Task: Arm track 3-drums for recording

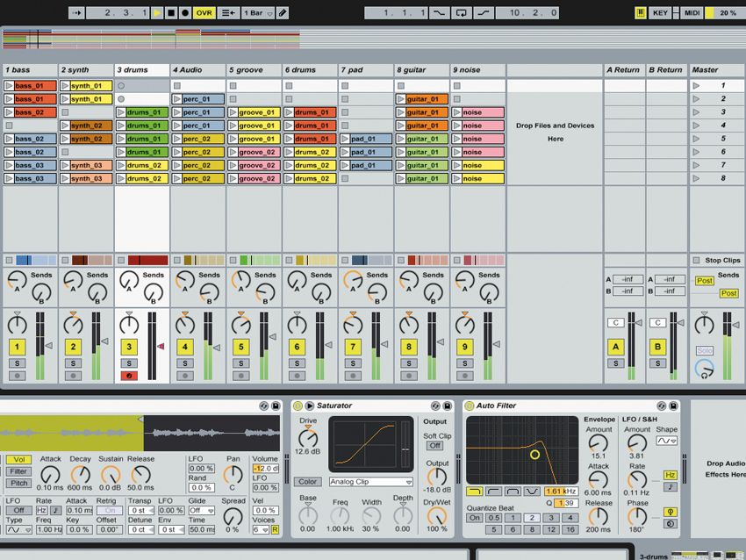Action: click(x=130, y=374)
